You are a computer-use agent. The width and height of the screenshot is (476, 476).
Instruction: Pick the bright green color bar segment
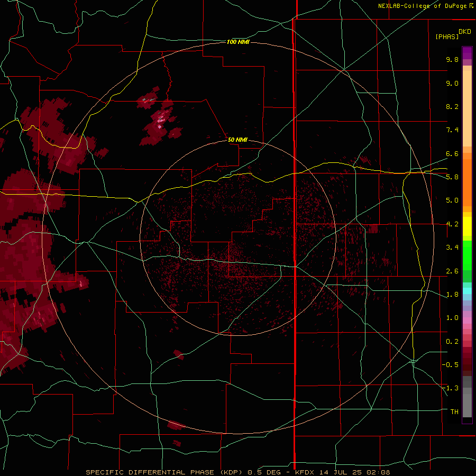(467, 255)
